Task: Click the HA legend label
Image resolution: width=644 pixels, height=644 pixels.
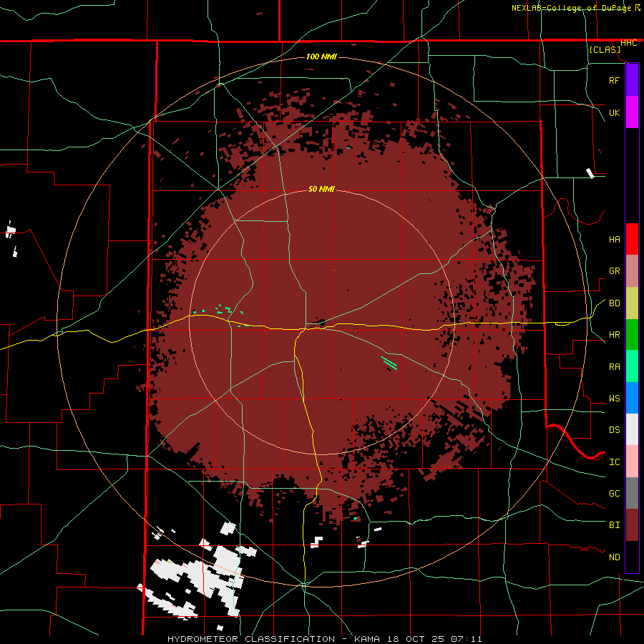Action: pyautogui.click(x=614, y=240)
